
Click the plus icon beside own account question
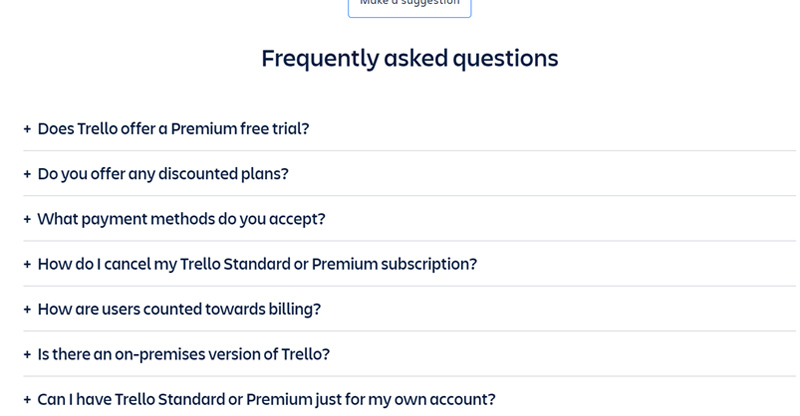coord(27,399)
